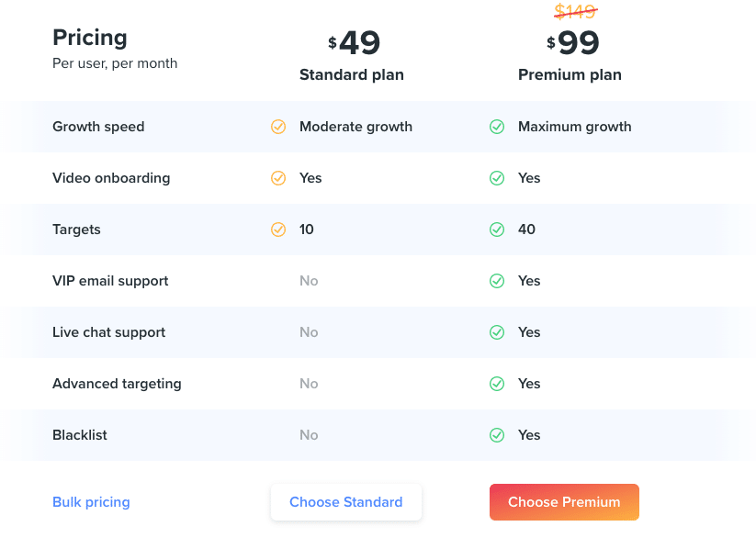Viewport: 756px width, 560px height.
Task: Click the Pricing title
Action: (89, 38)
